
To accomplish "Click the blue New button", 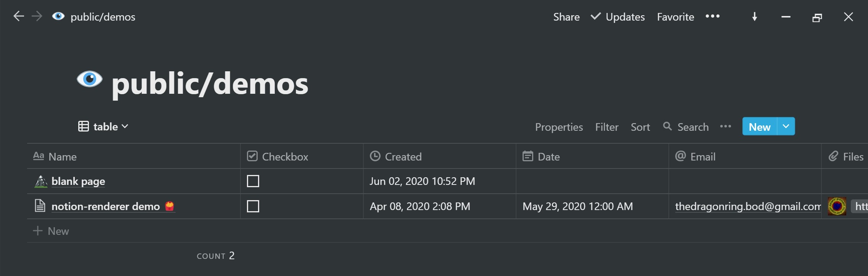I will pos(760,127).
